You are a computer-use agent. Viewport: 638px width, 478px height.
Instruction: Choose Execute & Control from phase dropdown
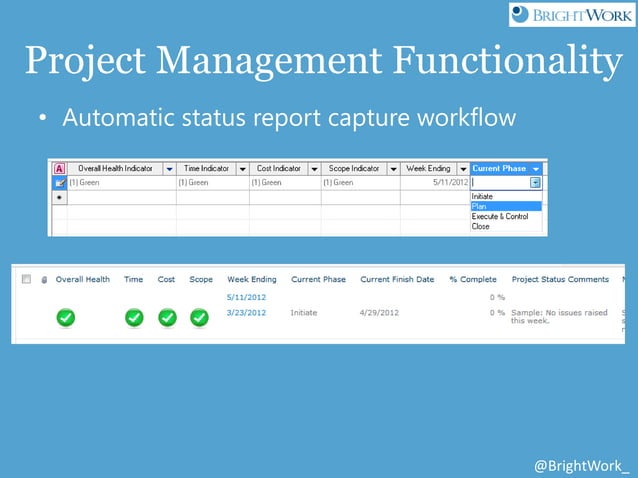pos(506,216)
